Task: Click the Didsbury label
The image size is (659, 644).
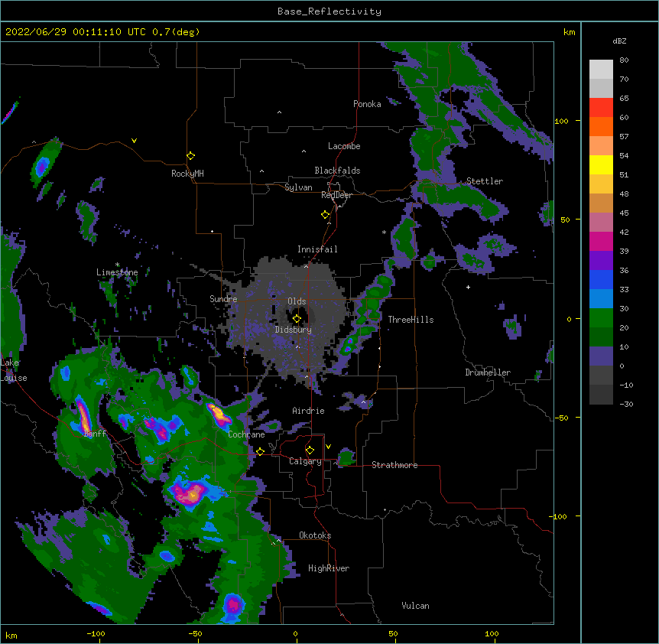Action: (294, 330)
